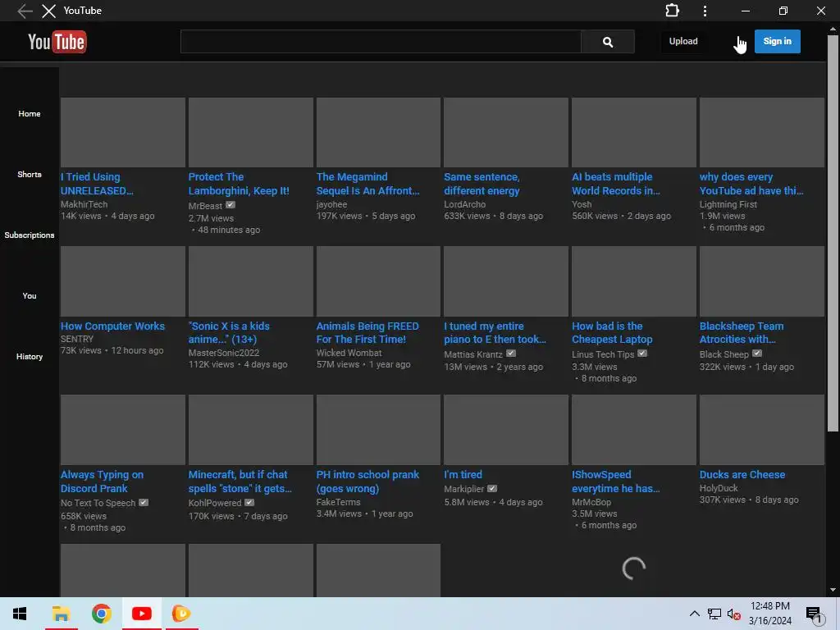Open "Ducks are Cheese" video title

[742, 475]
